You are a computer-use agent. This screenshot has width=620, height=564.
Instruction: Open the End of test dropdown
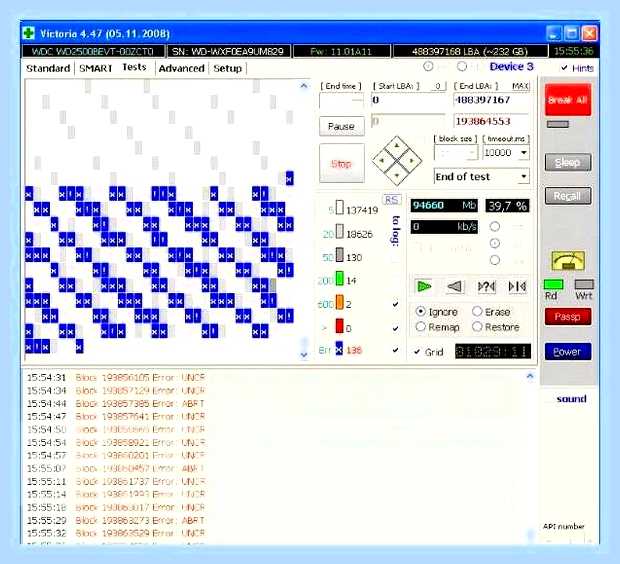(524, 176)
